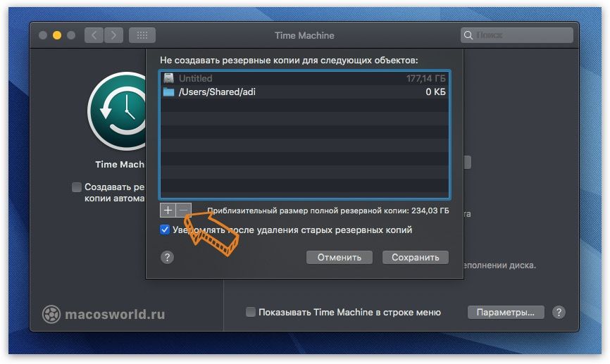Viewport: 610px width, 364px height.
Task: Select the /Users/Shared/adi folder row
Action: coord(304,92)
